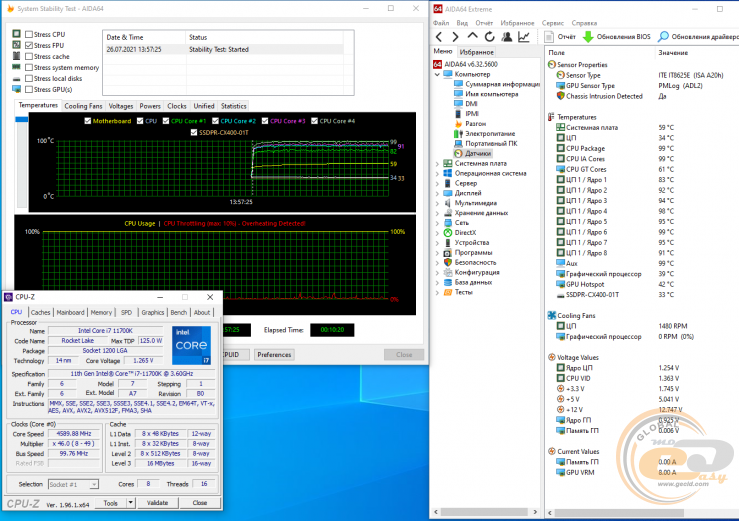Select DMI tree item
This screenshot has width=739, height=521.
coord(466,104)
